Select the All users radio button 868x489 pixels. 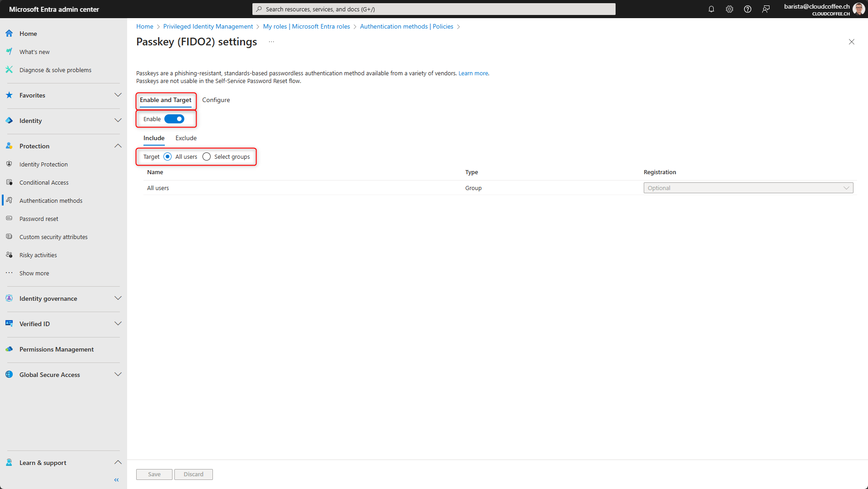168,156
